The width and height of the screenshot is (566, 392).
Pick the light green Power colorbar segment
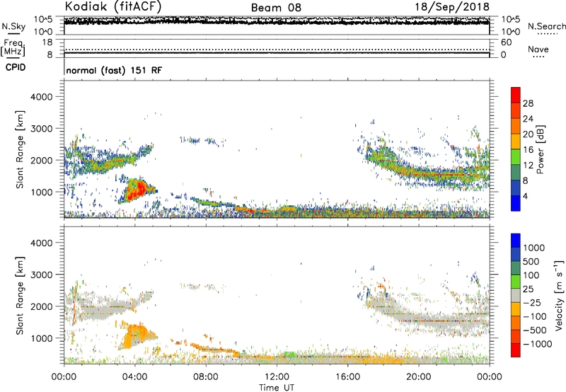[516, 157]
